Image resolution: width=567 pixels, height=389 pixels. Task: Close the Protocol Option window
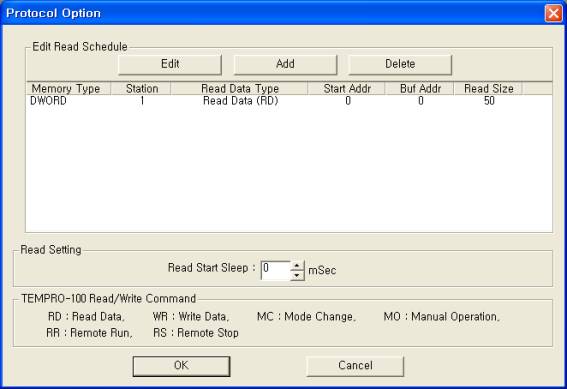pyautogui.click(x=553, y=14)
